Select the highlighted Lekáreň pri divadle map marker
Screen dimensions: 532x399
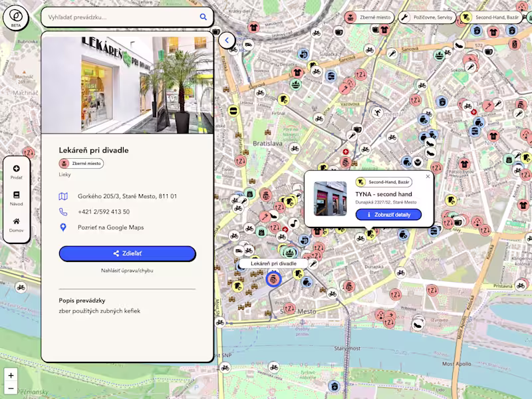click(x=273, y=279)
